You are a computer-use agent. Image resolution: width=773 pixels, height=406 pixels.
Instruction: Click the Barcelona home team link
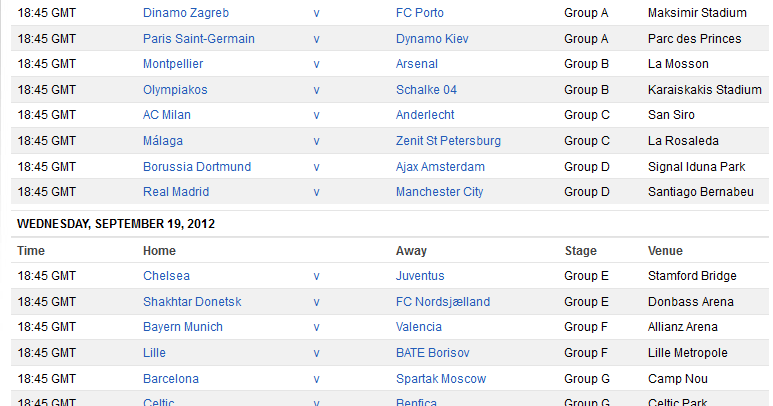click(171, 379)
